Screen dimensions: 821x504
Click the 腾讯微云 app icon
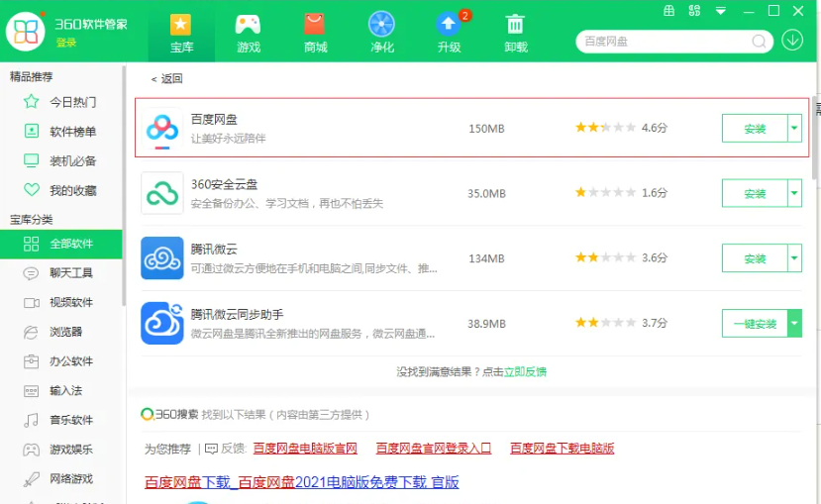point(161,258)
